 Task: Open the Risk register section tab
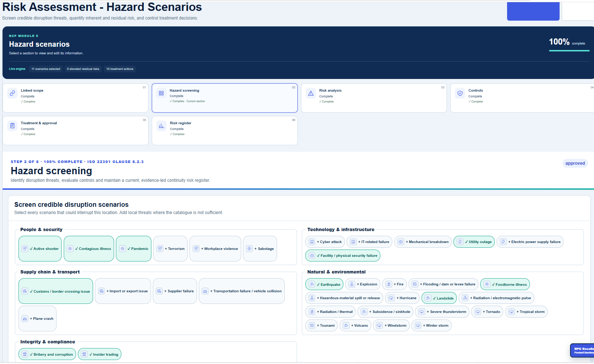(225, 130)
